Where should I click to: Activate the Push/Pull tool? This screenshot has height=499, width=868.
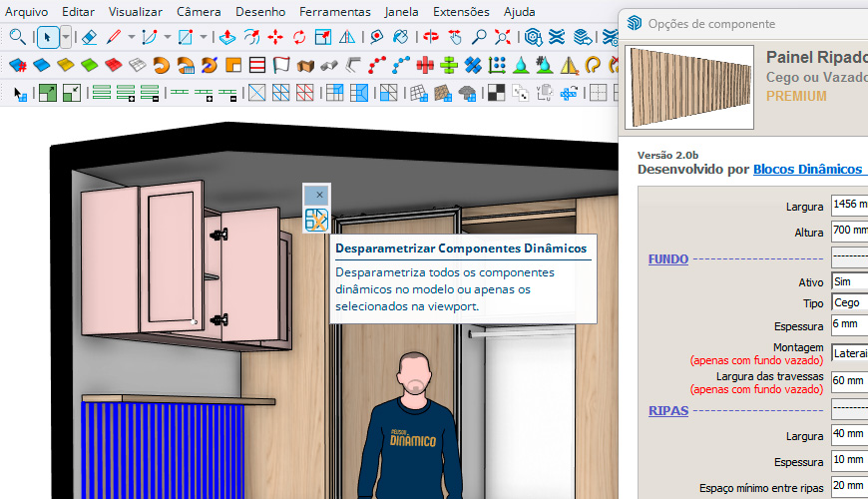pos(226,38)
